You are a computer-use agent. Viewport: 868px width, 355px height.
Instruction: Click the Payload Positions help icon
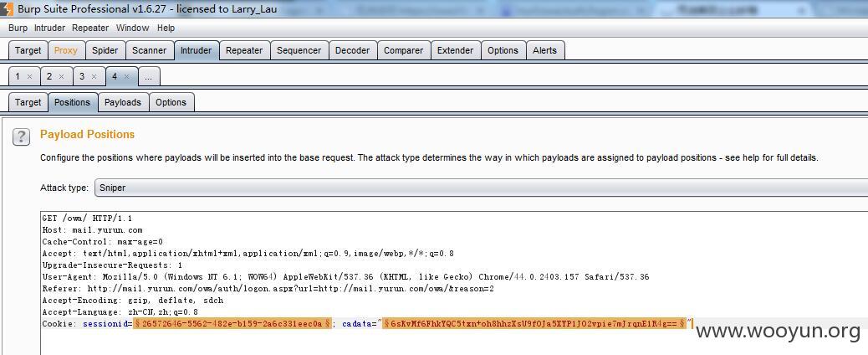(22, 137)
